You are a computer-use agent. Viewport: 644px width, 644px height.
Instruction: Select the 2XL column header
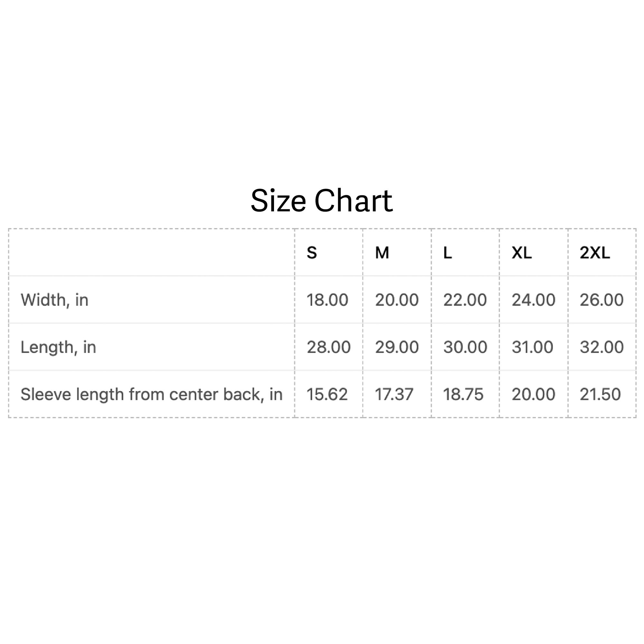tap(595, 253)
